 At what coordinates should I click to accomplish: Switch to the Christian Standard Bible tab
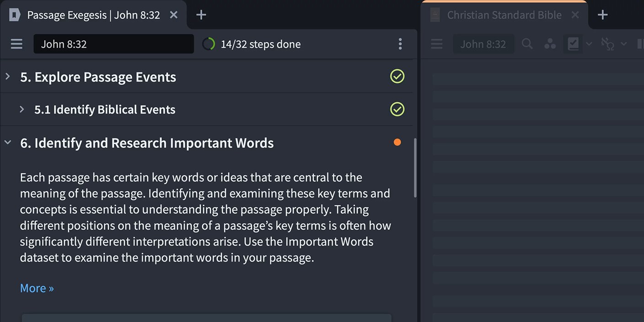[504, 15]
